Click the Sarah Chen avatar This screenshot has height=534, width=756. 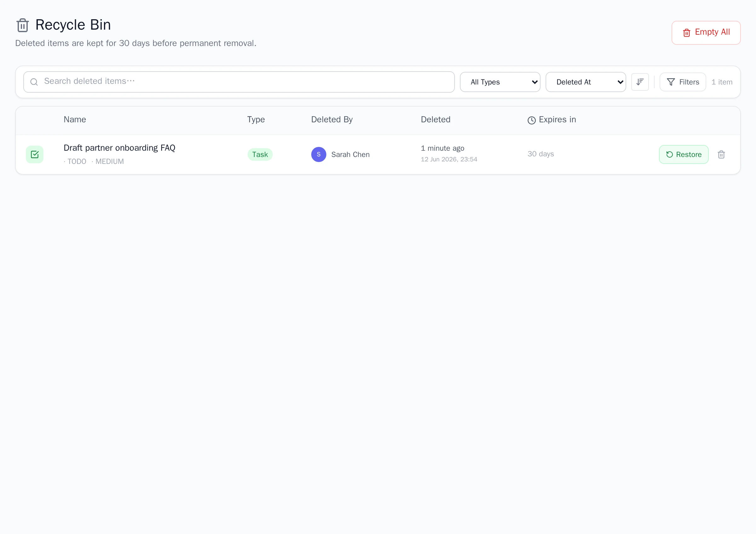tap(318, 154)
